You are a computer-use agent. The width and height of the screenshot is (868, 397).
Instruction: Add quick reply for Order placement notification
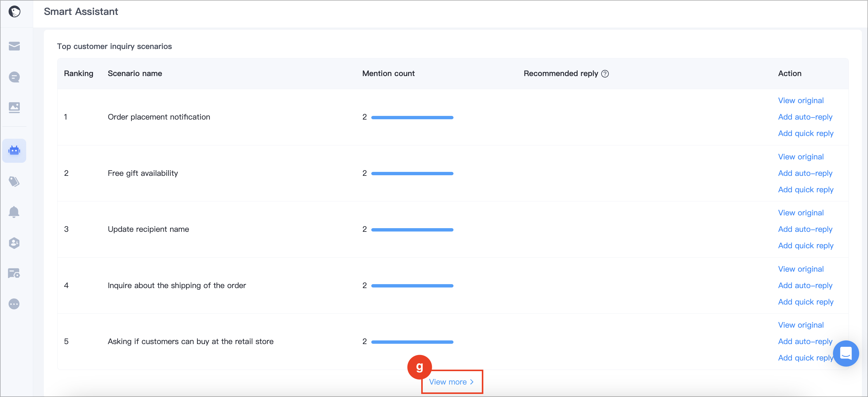click(806, 134)
